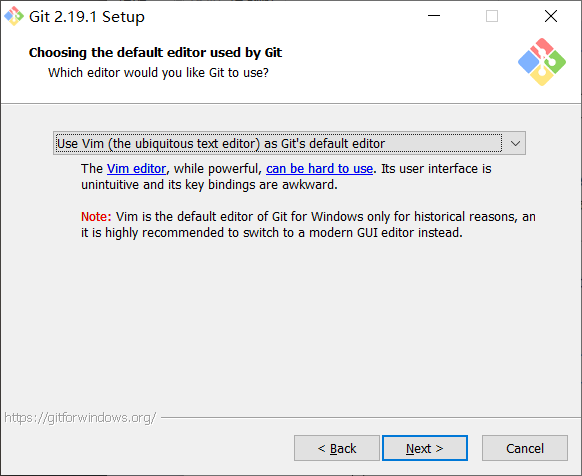This screenshot has width=582, height=476.
Task: Click the 'modern GUI editor instead' note line
Action: 272,233
